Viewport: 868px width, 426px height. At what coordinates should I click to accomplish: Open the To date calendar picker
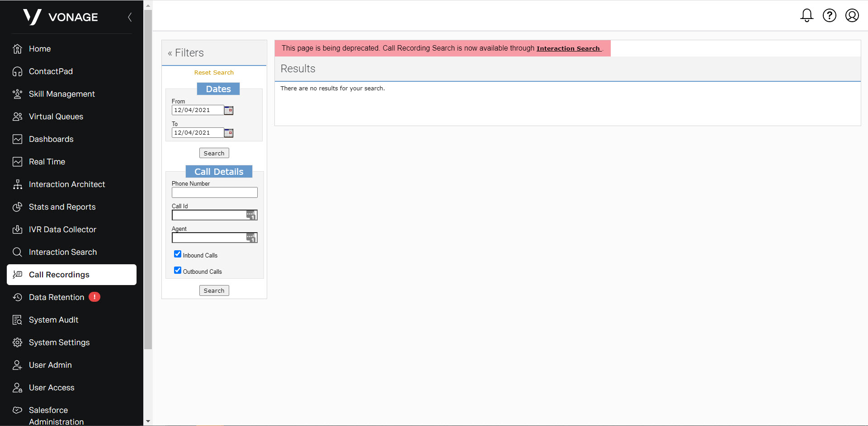coord(229,133)
